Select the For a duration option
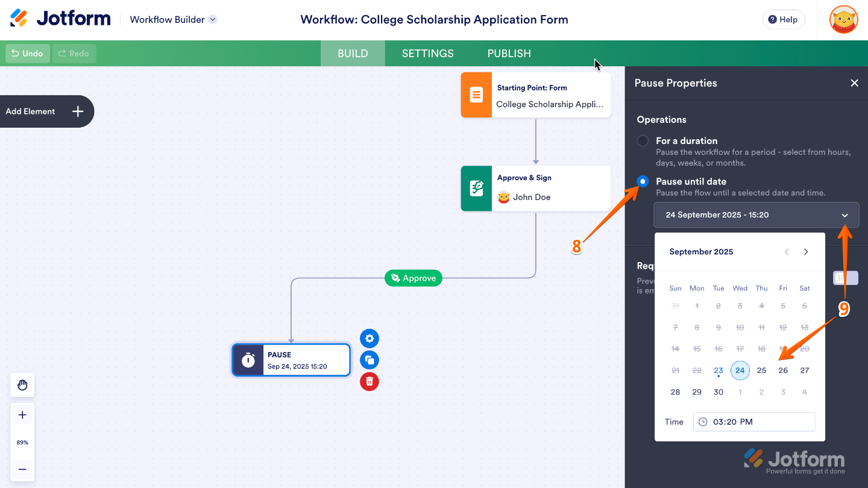The height and width of the screenshot is (488, 868). (x=643, y=140)
